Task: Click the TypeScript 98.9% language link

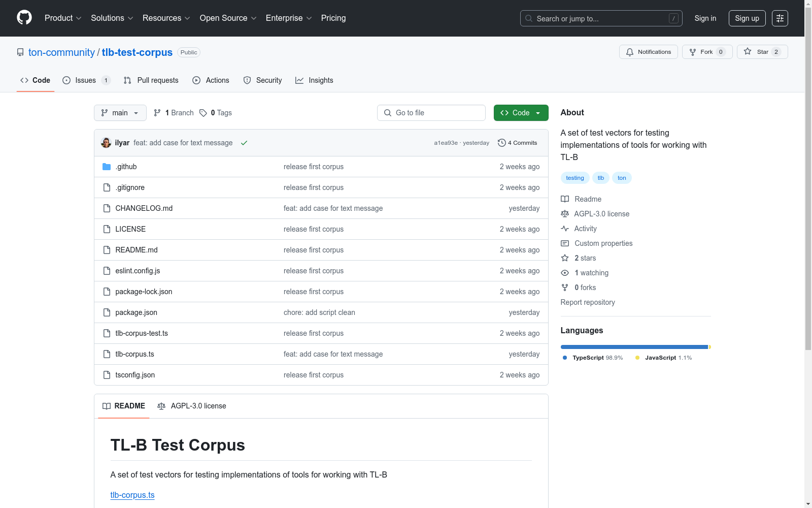Action: coord(593,358)
